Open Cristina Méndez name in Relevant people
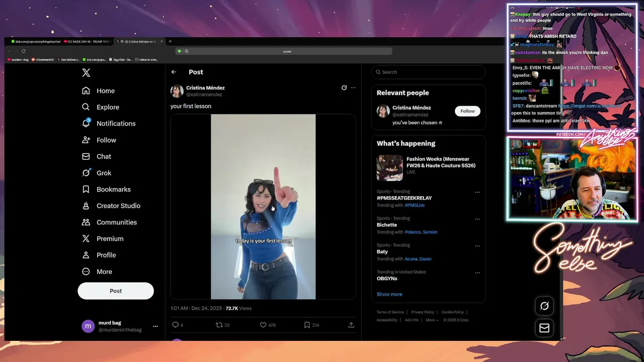The width and height of the screenshot is (644, 362). (x=412, y=108)
